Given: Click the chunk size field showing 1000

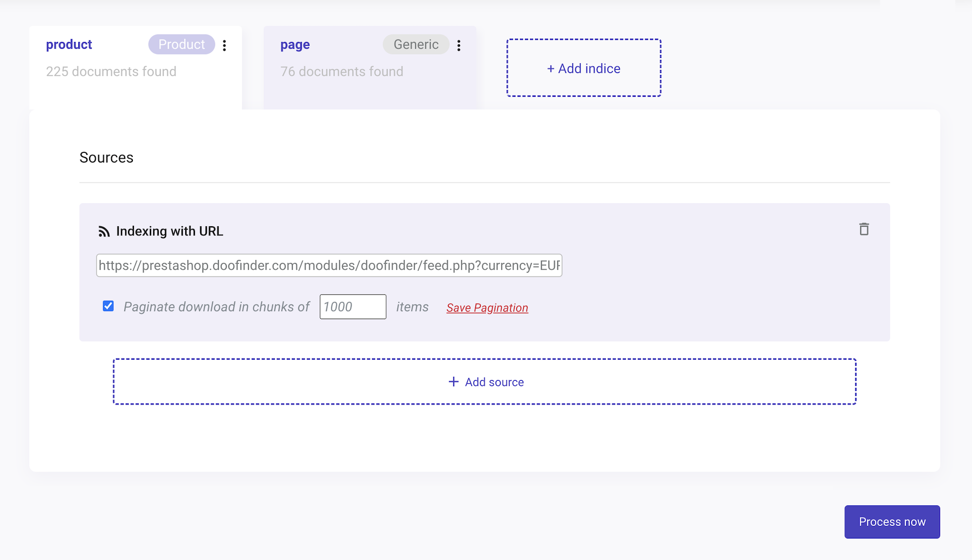Looking at the screenshot, I should click(353, 307).
